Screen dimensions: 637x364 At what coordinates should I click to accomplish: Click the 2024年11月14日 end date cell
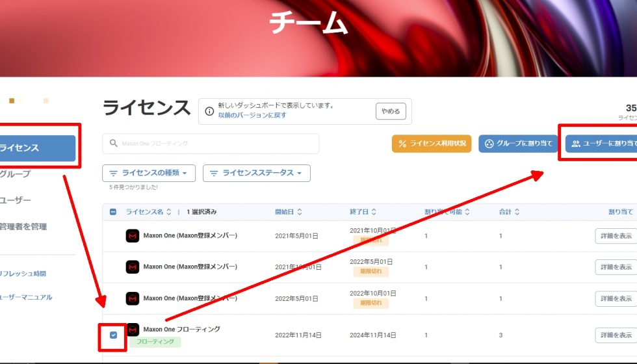(373, 335)
